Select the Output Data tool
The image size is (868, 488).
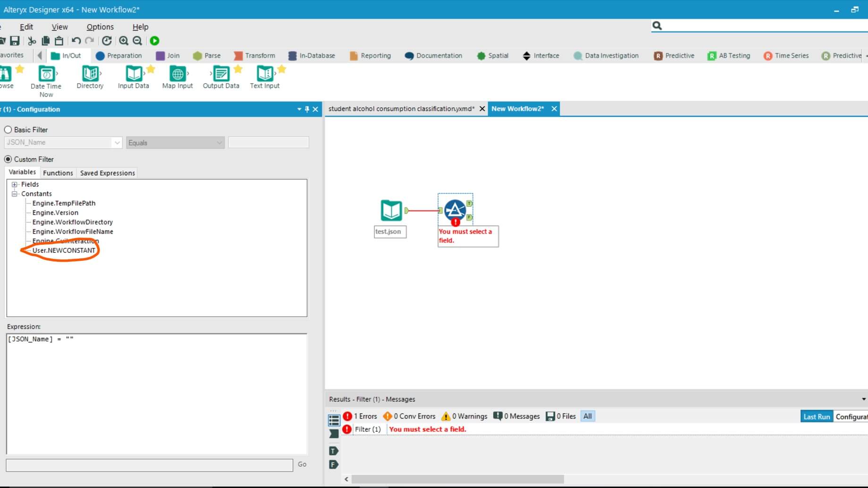coord(221,77)
